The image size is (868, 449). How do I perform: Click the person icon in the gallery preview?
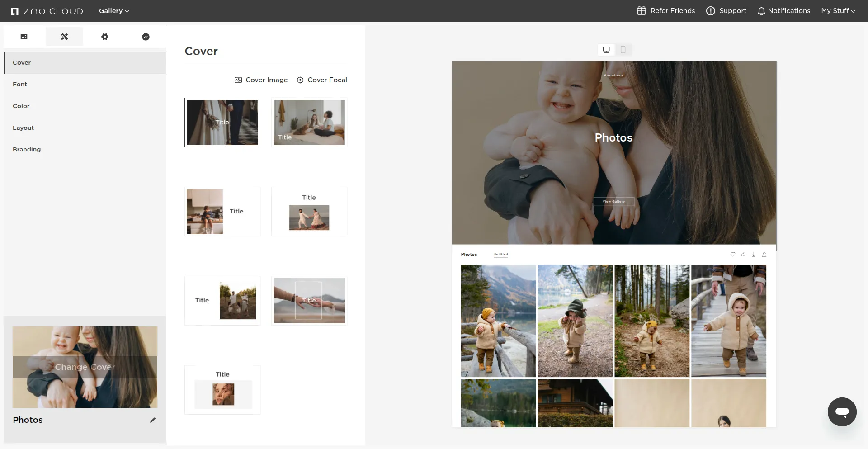tap(764, 255)
